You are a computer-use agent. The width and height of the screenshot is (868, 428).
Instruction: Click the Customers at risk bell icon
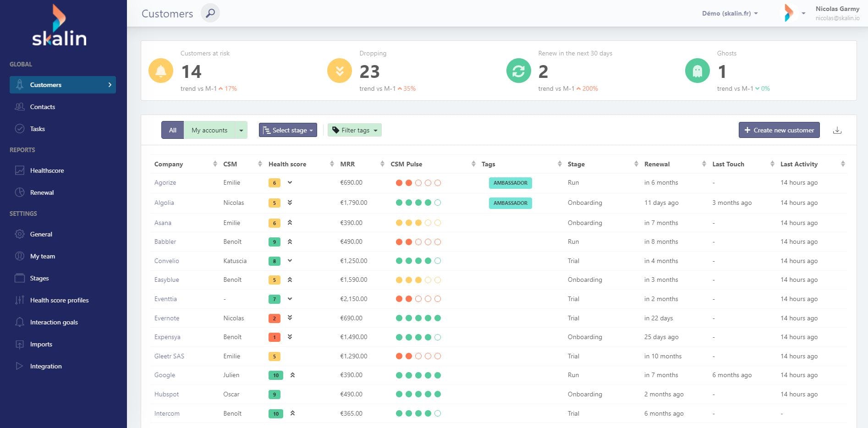(x=160, y=71)
